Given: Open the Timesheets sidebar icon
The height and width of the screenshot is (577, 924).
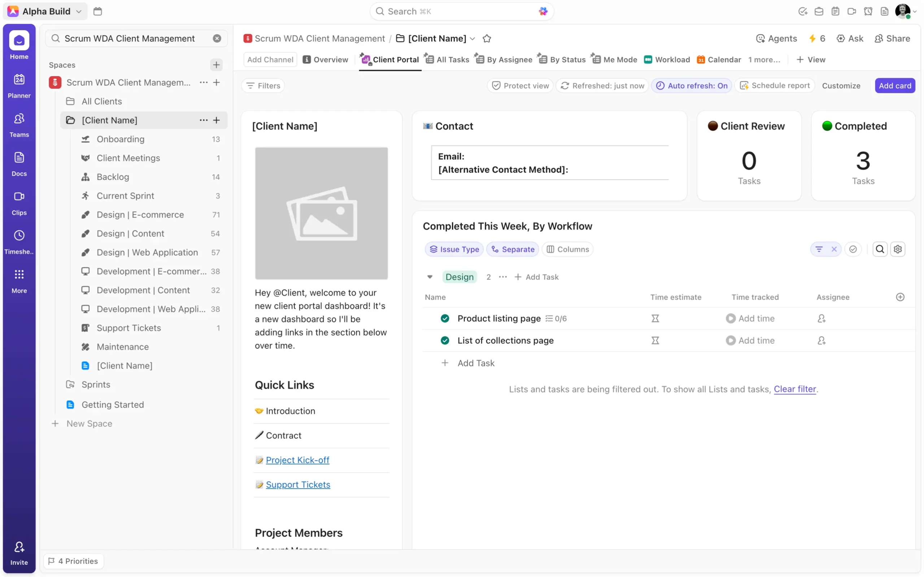Looking at the screenshot, I should point(19,242).
